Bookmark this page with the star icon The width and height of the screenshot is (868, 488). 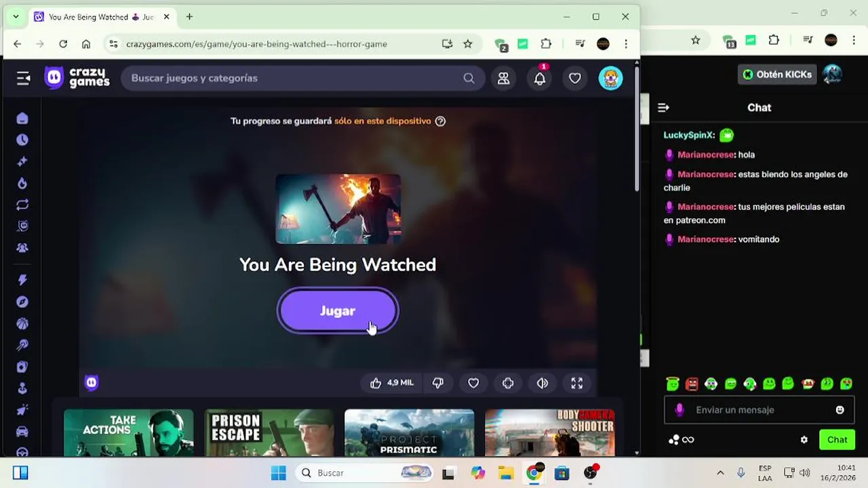click(x=468, y=44)
